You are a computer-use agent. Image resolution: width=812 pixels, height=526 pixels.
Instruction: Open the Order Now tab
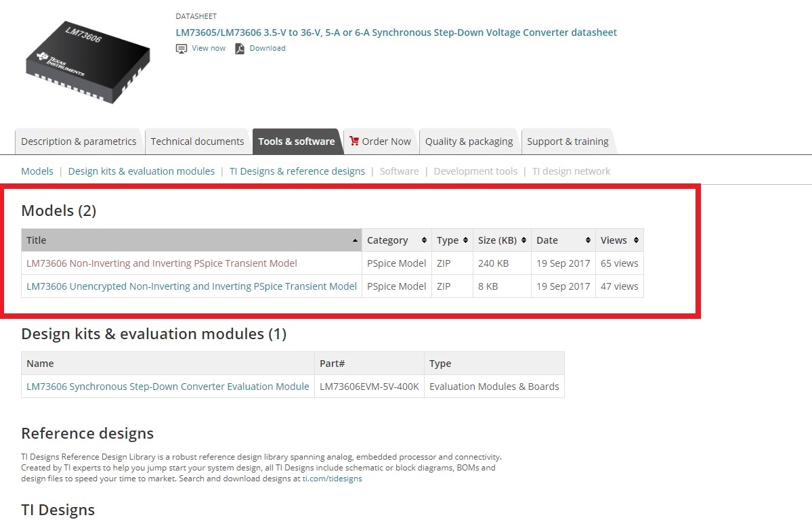tap(381, 141)
